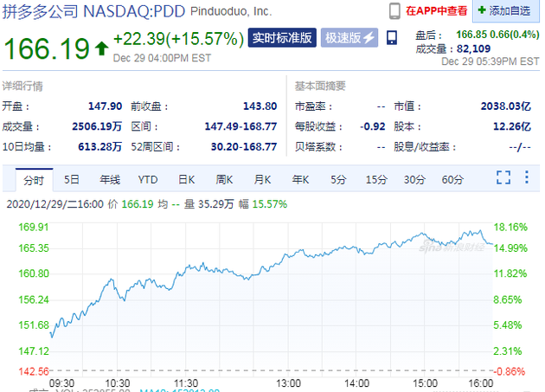
Task: Click the 52周区间 value 30.20-168.77
Action: pos(244,146)
